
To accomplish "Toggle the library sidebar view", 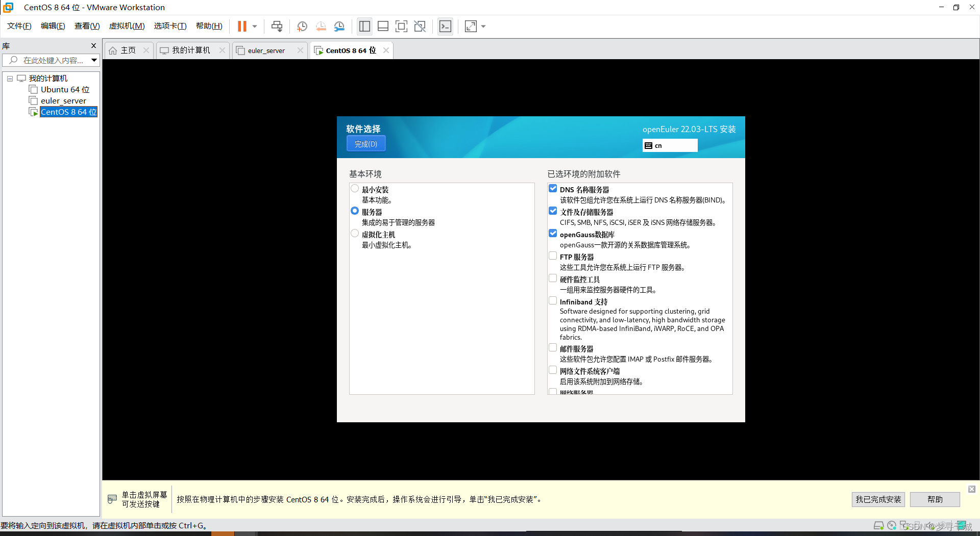I will click(364, 26).
